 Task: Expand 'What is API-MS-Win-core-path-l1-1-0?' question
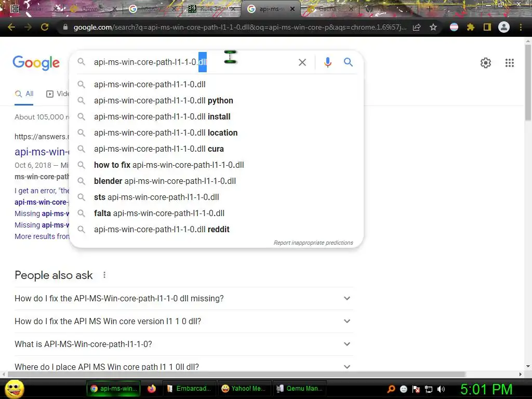coord(183,344)
